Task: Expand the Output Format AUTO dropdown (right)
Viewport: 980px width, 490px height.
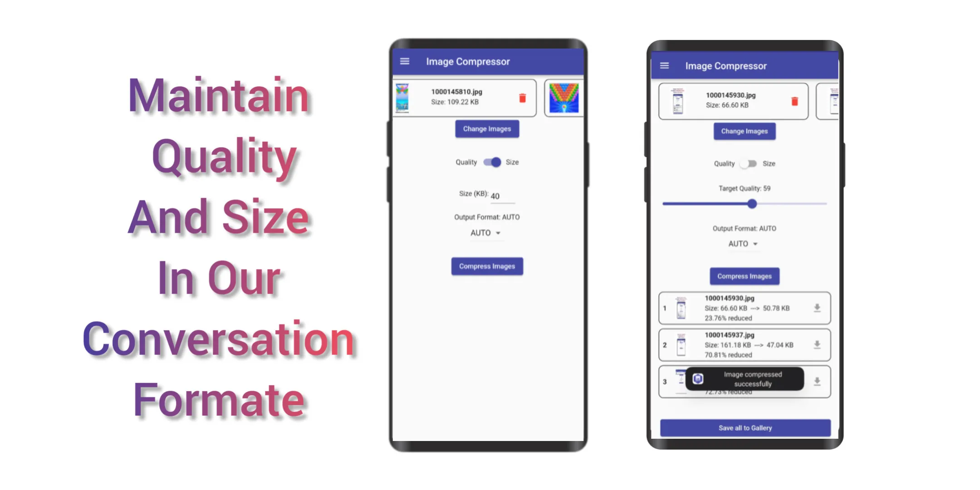Action: [745, 244]
